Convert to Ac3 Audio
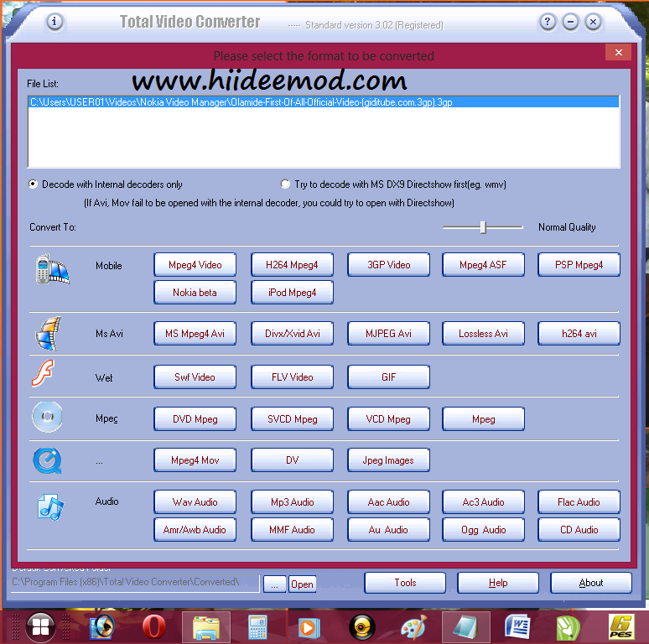This screenshot has width=649, height=644. pos(483,502)
